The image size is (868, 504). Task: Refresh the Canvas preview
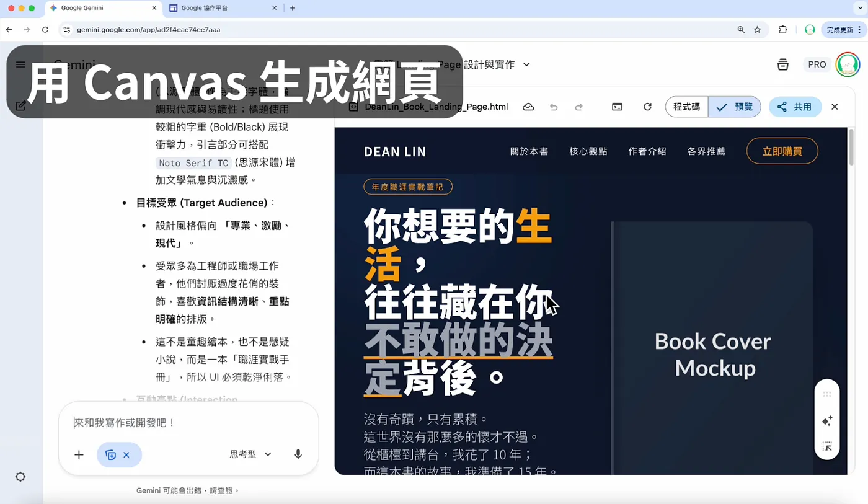(x=647, y=107)
